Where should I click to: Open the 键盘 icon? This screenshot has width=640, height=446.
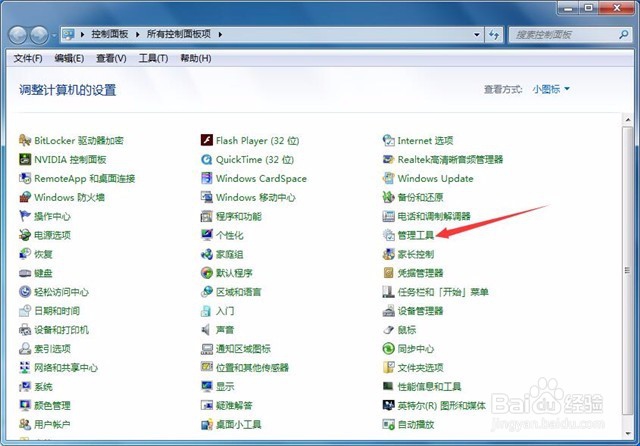(25, 273)
